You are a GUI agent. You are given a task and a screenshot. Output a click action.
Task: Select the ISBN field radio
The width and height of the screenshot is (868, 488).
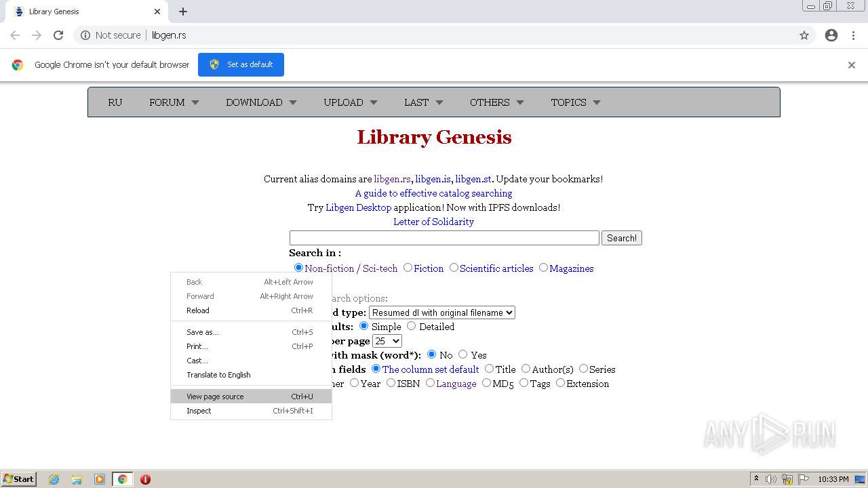point(391,383)
